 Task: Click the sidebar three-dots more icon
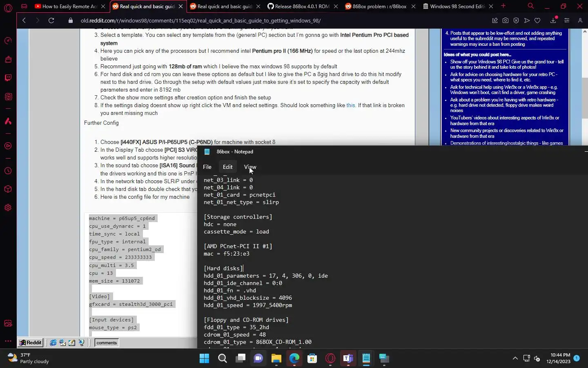8,341
